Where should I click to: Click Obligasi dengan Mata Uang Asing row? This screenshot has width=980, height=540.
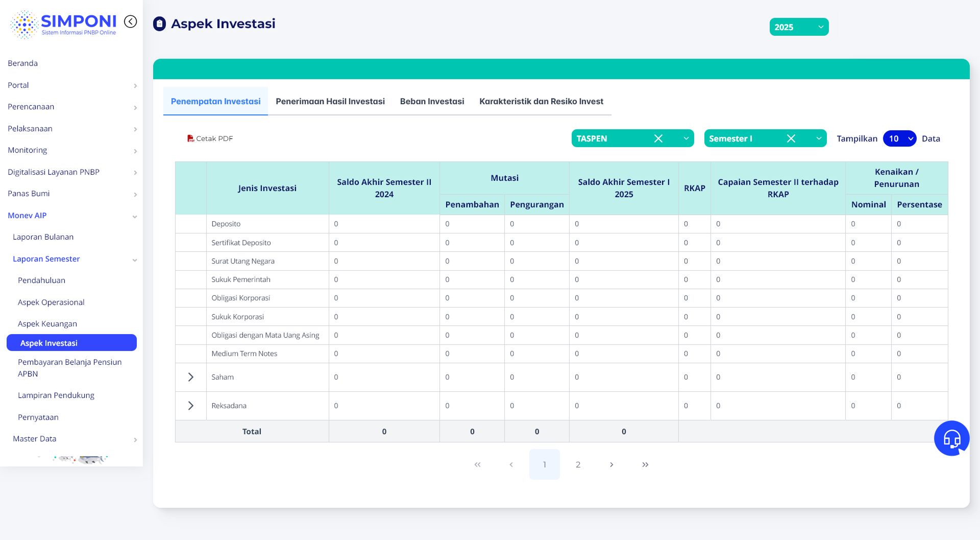[x=265, y=335]
